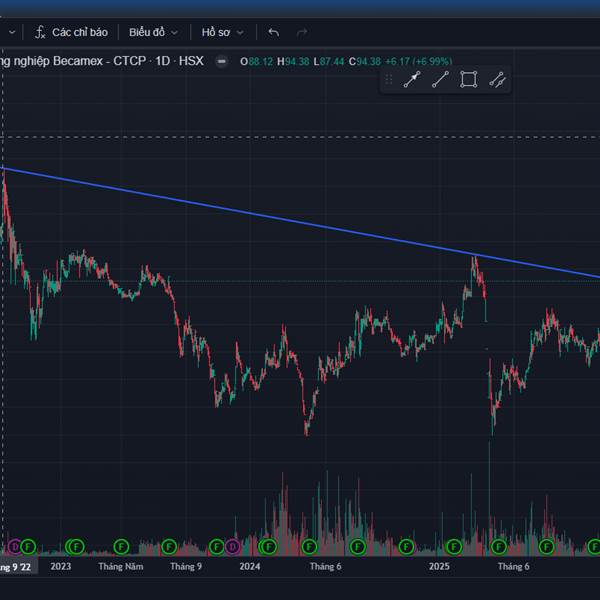Grab the dotted handle of the drawing toolbar
Viewport: 600px width, 600px height.
389,80
